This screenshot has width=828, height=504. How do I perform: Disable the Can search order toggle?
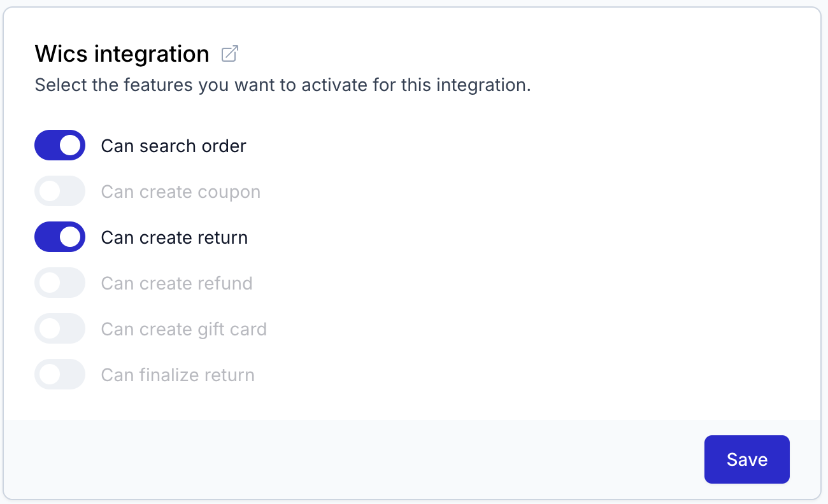(60, 146)
